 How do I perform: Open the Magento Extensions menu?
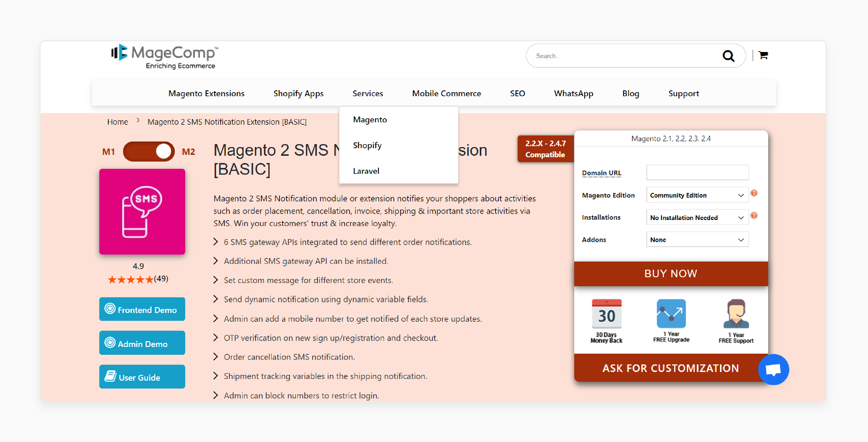206,94
